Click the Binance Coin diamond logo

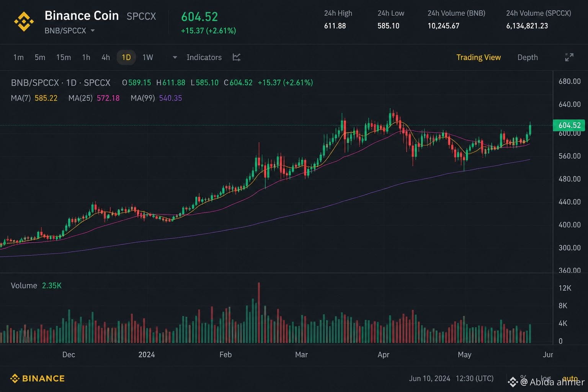(x=24, y=22)
